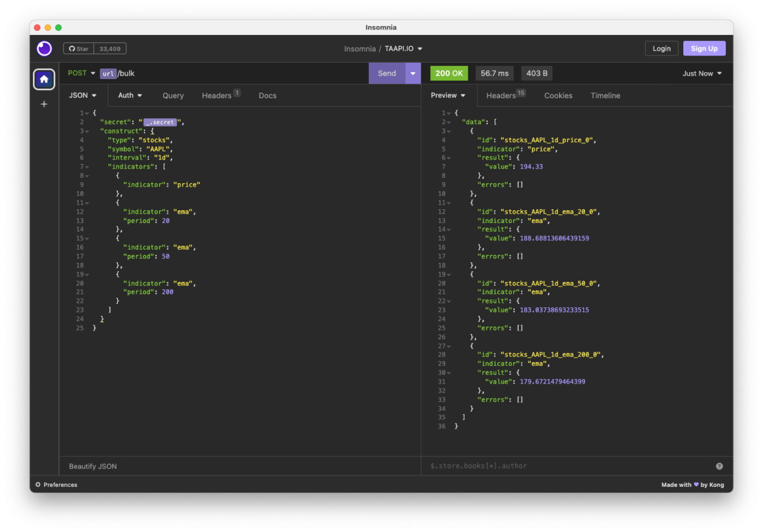Viewport: 763px width, 532px height.
Task: Click the GitHub Star octocat icon
Action: (72, 48)
